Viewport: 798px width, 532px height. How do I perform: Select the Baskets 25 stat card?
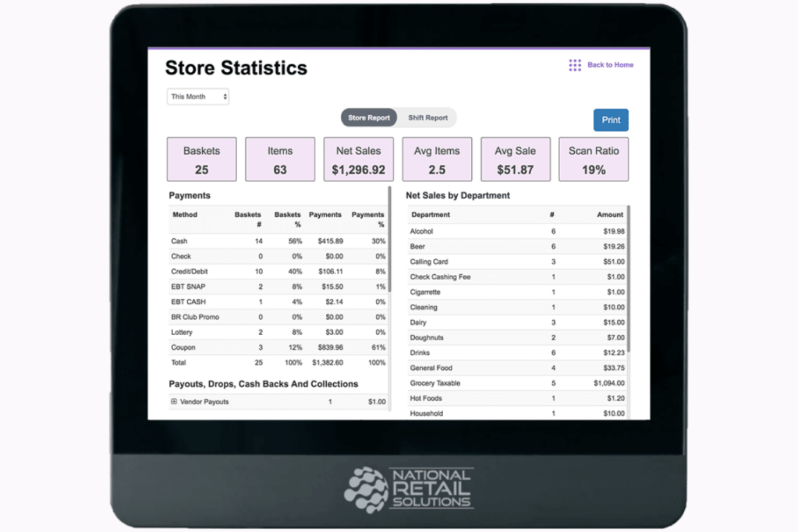point(202,159)
